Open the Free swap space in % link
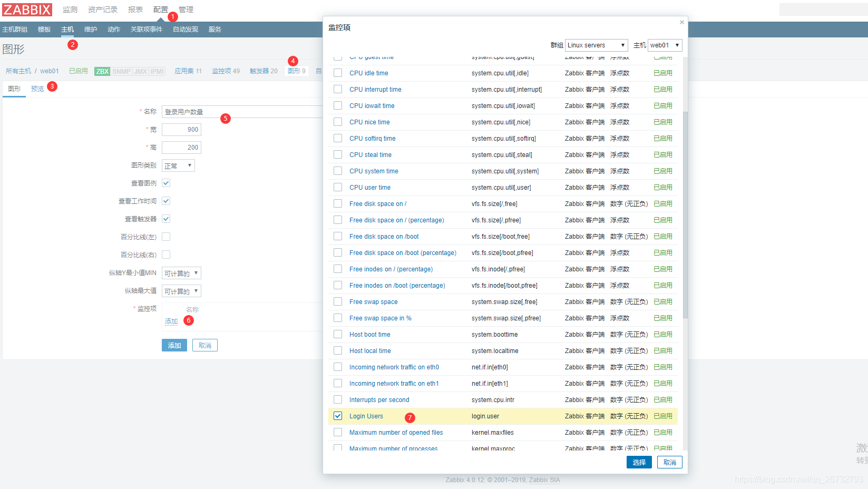 point(381,318)
